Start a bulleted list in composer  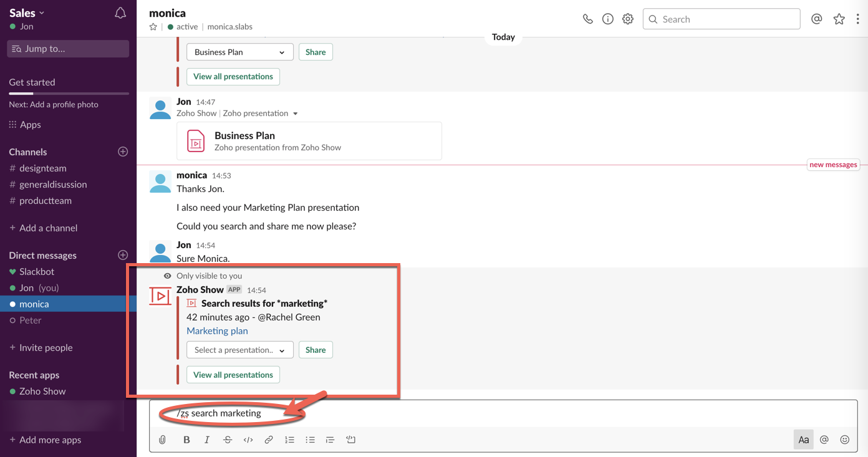[x=310, y=440]
